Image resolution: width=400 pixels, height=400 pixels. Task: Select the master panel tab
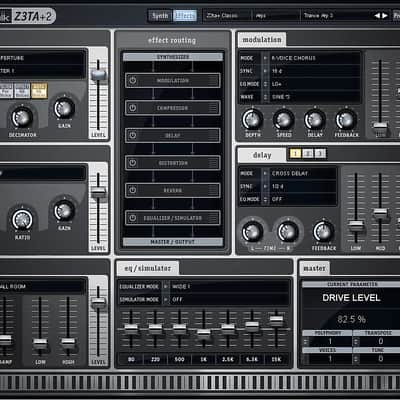point(314,268)
